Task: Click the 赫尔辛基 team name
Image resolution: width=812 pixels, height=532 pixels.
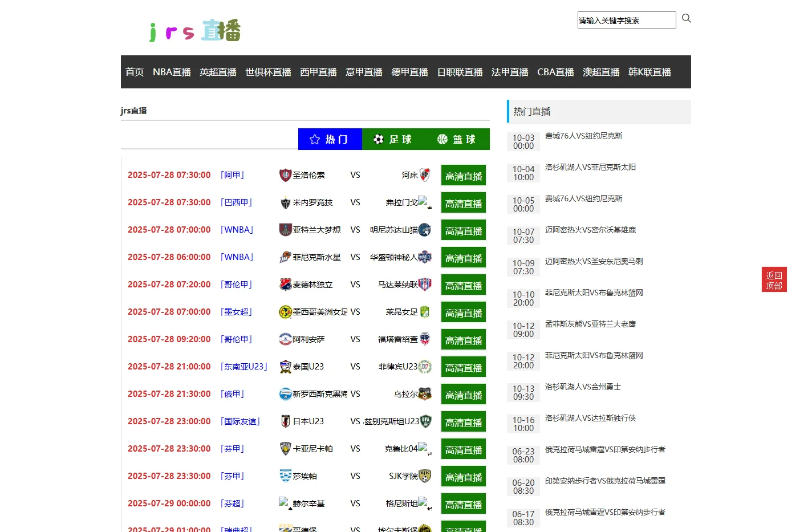Action: (x=308, y=503)
